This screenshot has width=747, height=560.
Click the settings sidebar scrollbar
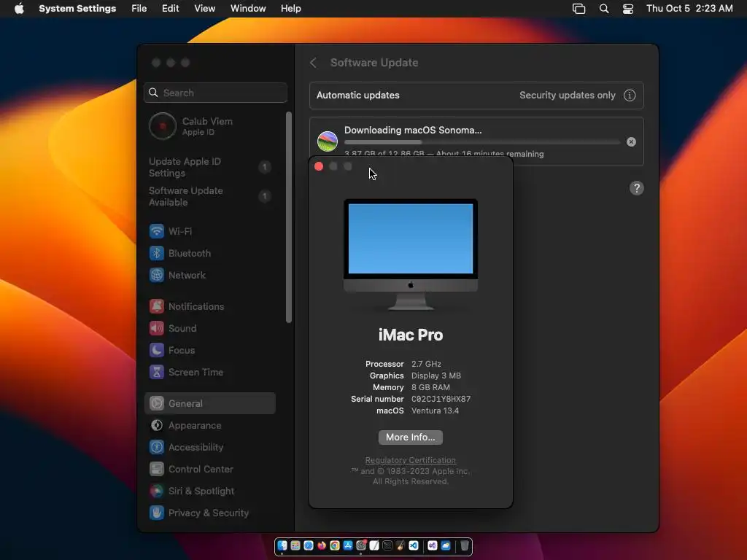pyautogui.click(x=289, y=217)
